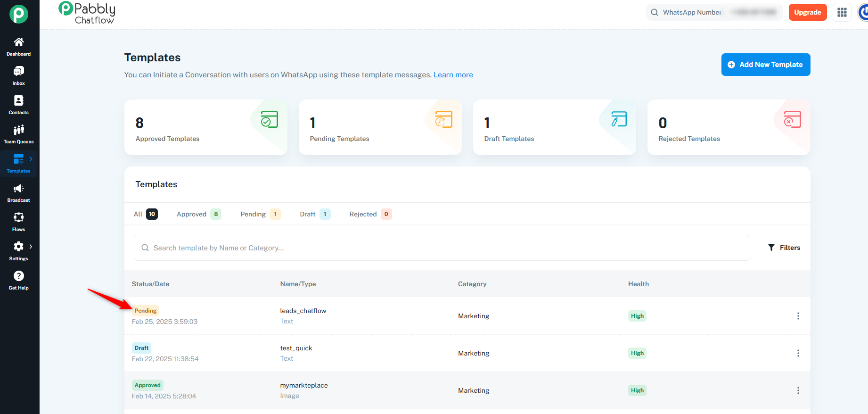Viewport: 868px width, 414px height.
Task: Click the test_quick template name
Action: [x=296, y=348]
